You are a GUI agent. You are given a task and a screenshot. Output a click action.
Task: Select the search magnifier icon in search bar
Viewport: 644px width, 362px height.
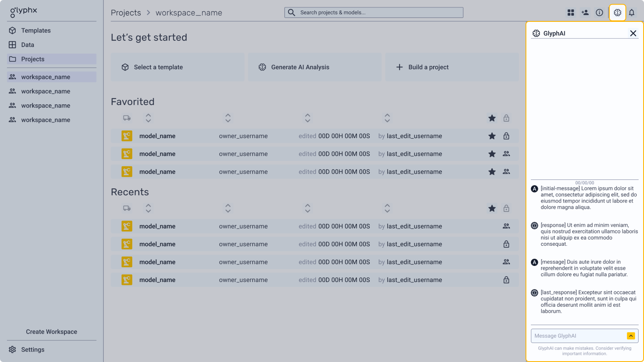[291, 12]
